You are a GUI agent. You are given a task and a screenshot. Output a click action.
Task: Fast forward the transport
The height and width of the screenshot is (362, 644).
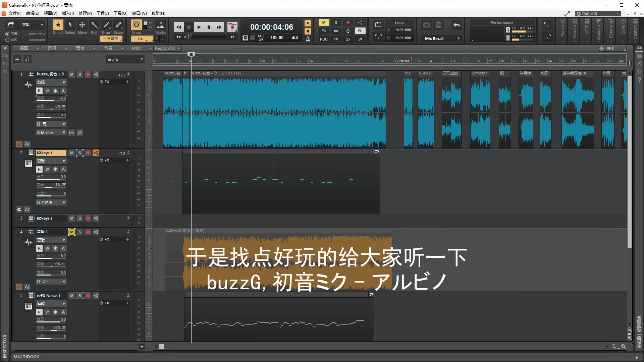[219, 27]
